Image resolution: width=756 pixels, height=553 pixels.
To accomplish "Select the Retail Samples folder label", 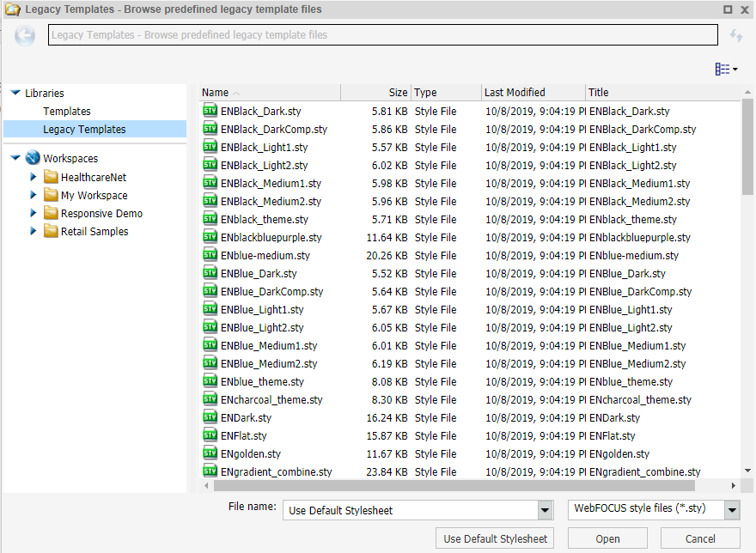I will click(94, 232).
